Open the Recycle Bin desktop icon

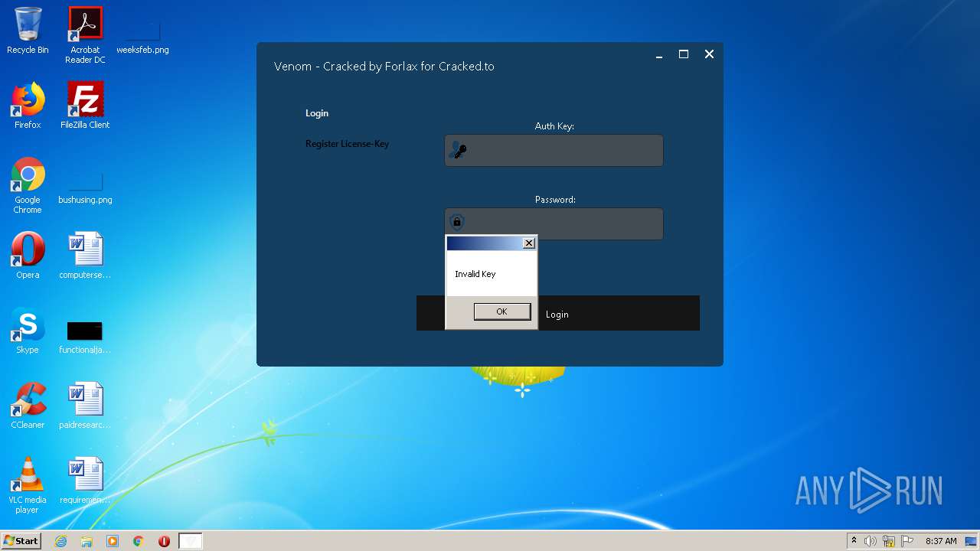pos(28,31)
